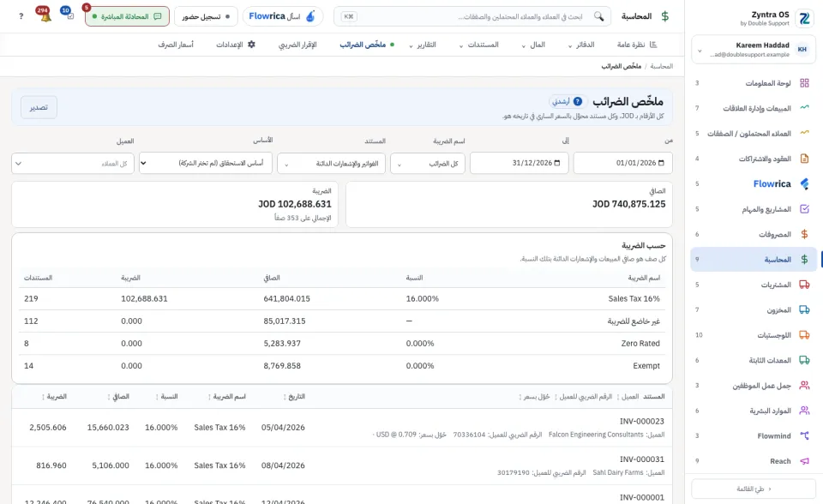
Task: Open Logistics (اللوجستيات) sidebar icon
Action: pyautogui.click(x=804, y=335)
